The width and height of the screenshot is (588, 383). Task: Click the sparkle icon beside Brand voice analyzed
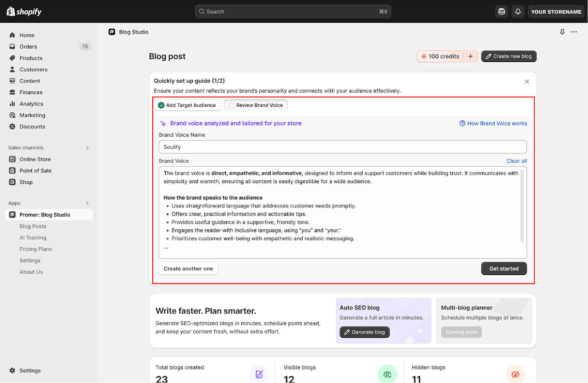coord(163,124)
